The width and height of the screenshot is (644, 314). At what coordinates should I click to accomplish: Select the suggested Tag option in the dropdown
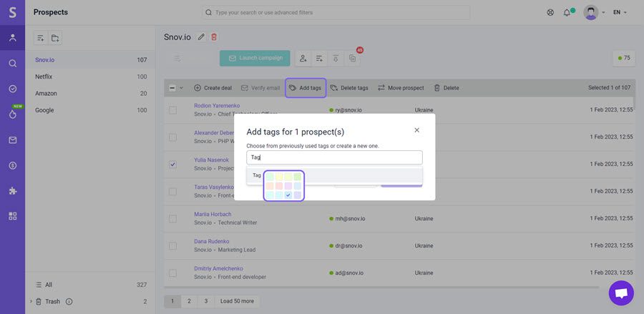(334, 175)
